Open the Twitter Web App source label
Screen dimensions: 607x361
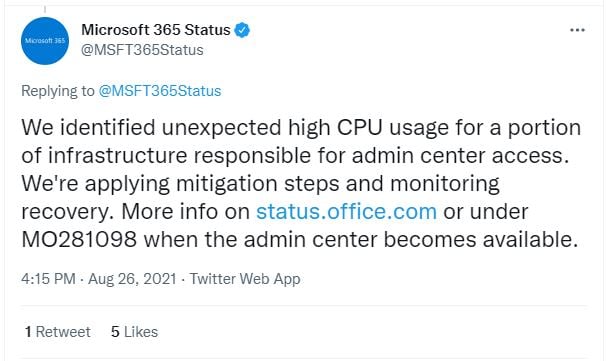[x=245, y=279]
